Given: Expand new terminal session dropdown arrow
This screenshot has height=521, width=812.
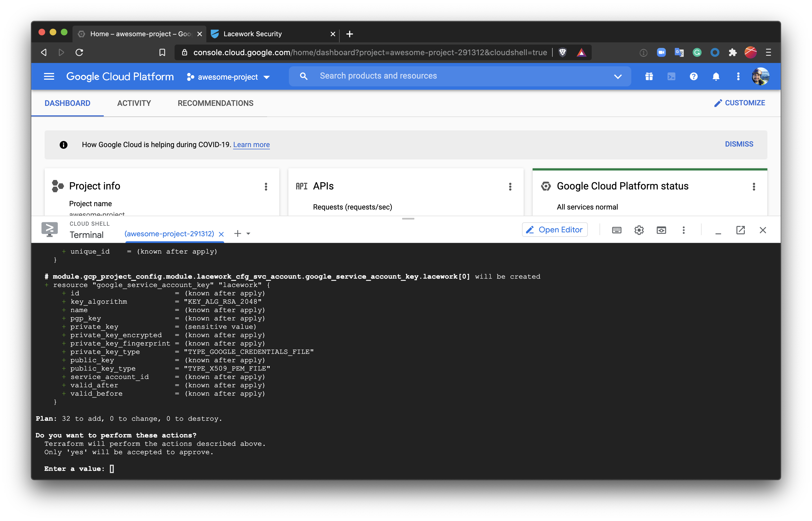Looking at the screenshot, I should pos(248,234).
